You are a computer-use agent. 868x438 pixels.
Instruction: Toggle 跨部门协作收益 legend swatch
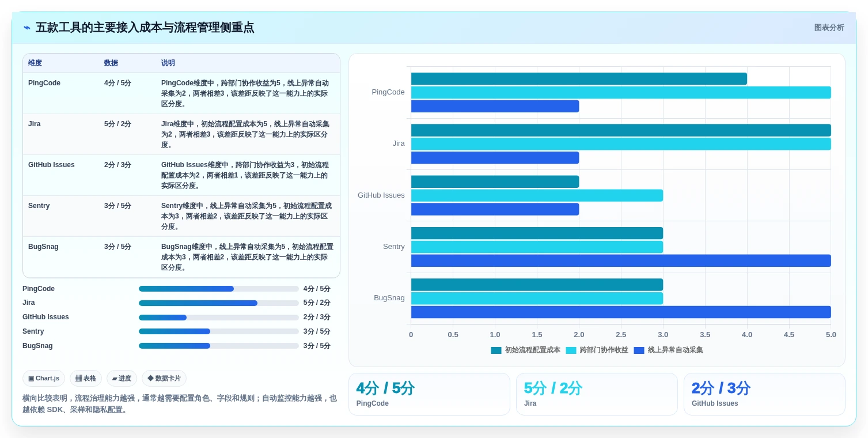(x=571, y=350)
